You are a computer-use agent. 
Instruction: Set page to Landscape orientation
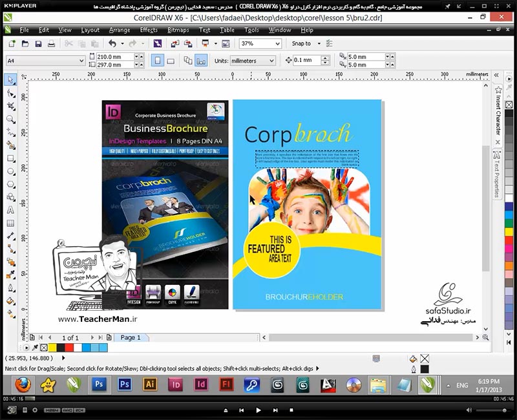tap(171, 61)
